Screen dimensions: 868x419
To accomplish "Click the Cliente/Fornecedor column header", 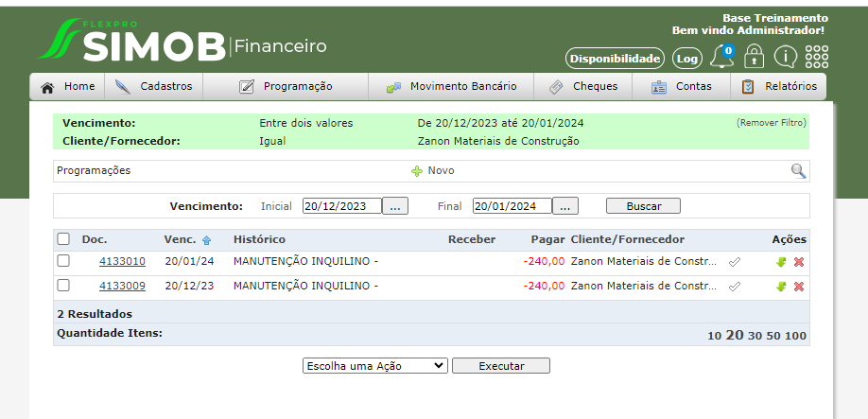I will [627, 239].
